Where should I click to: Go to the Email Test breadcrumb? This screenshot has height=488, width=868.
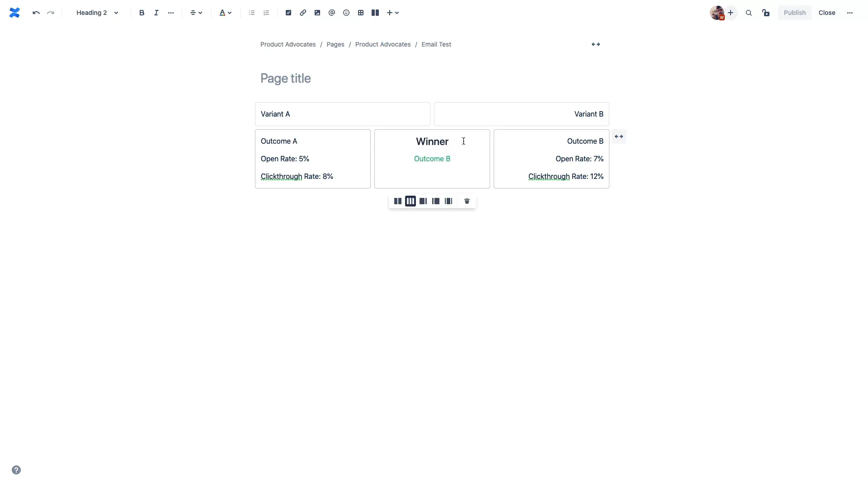point(436,44)
